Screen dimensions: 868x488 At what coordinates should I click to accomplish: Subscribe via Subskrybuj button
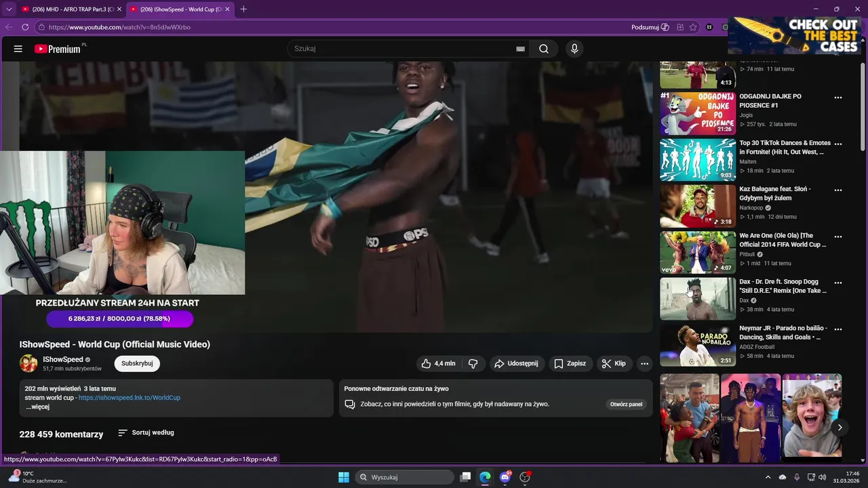[137, 363]
